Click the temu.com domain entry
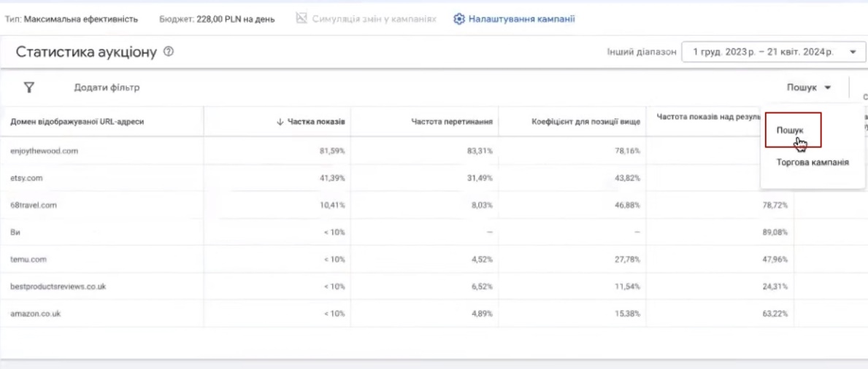 coord(28,259)
